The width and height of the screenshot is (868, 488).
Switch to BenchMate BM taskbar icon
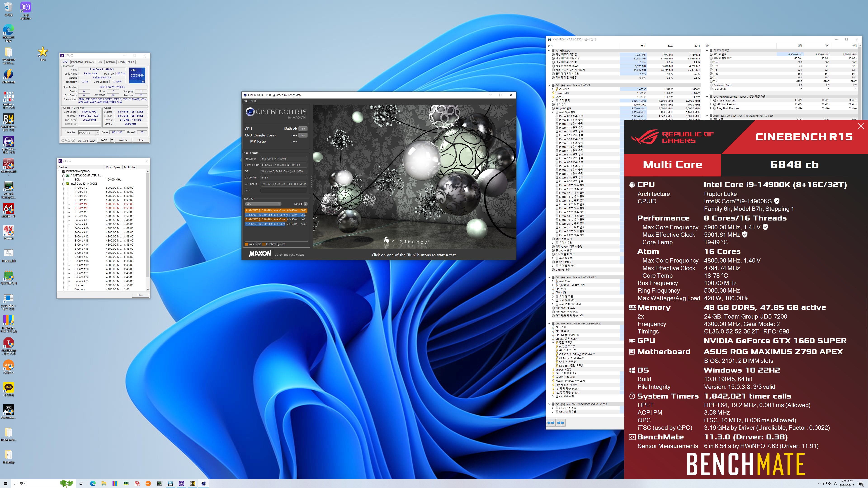192,483
